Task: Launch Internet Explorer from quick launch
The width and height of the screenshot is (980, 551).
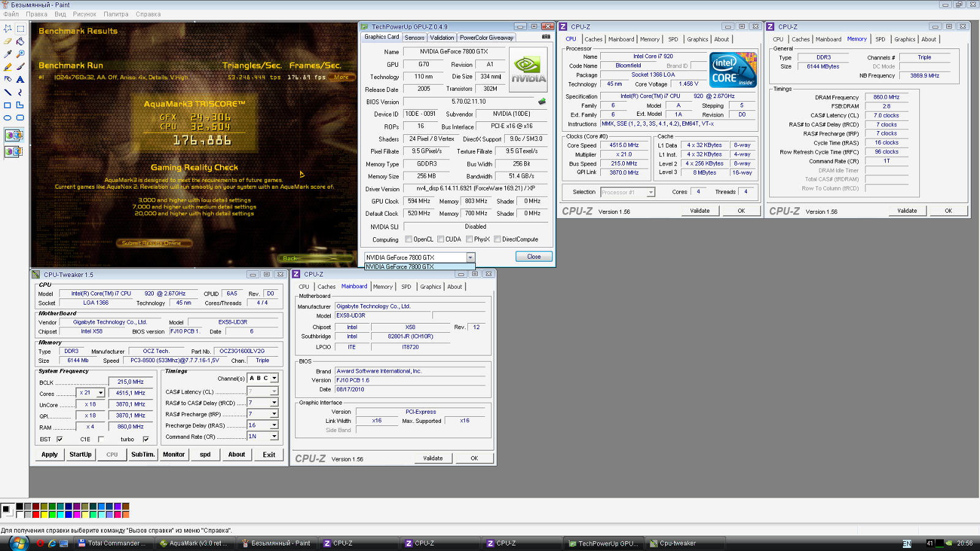Action: click(x=52, y=543)
